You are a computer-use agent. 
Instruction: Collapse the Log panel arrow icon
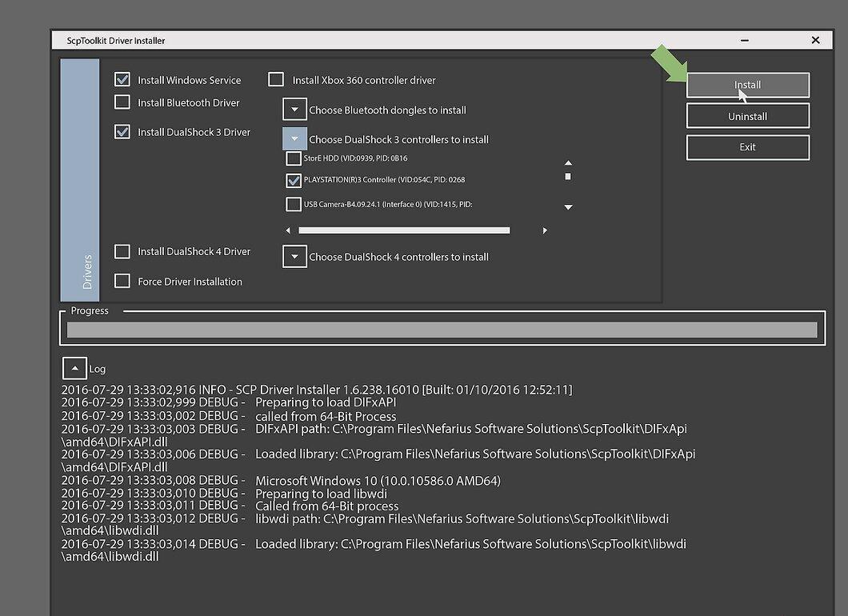[74, 368]
